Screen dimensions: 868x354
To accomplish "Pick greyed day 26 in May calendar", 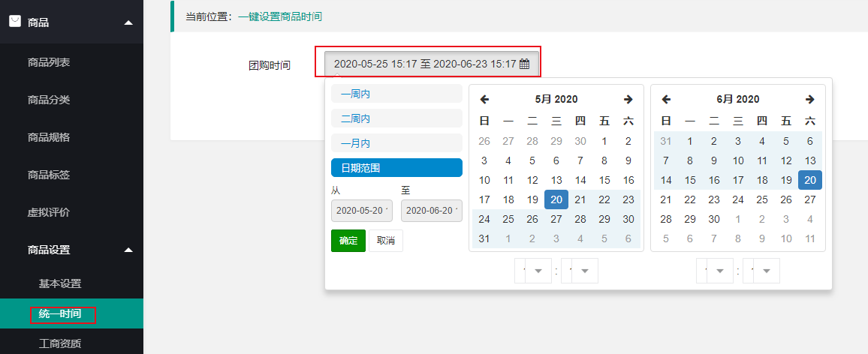I will point(484,141).
